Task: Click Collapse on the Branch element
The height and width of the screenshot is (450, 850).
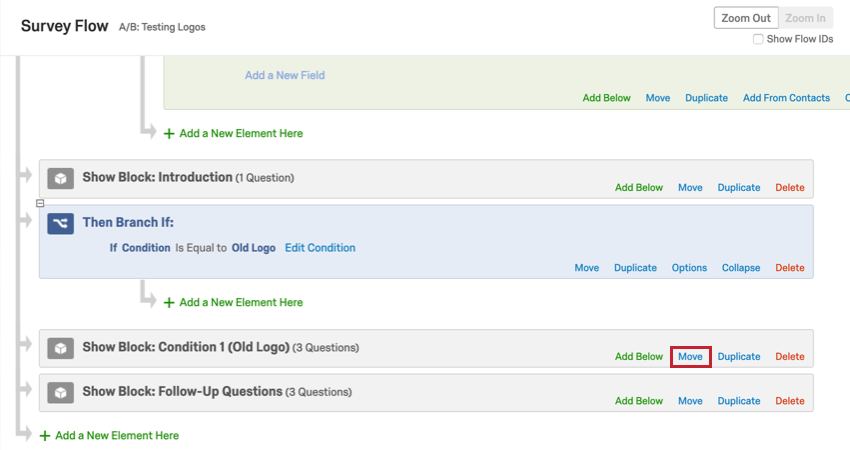Action: click(740, 268)
